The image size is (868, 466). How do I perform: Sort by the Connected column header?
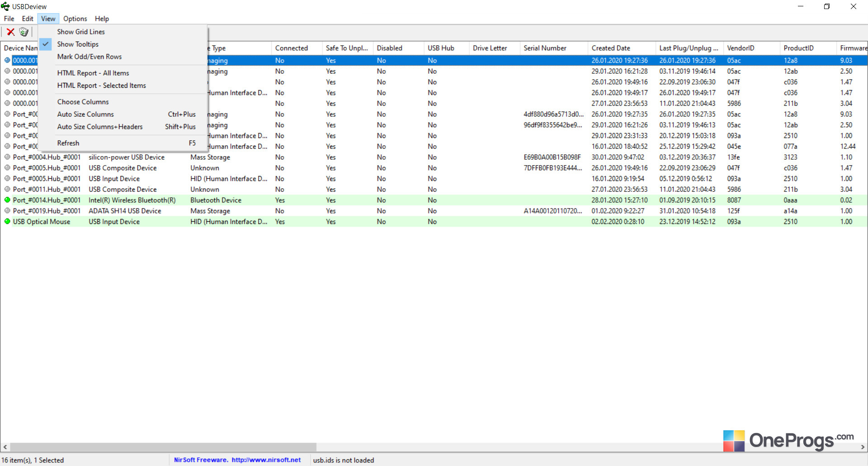(297, 48)
